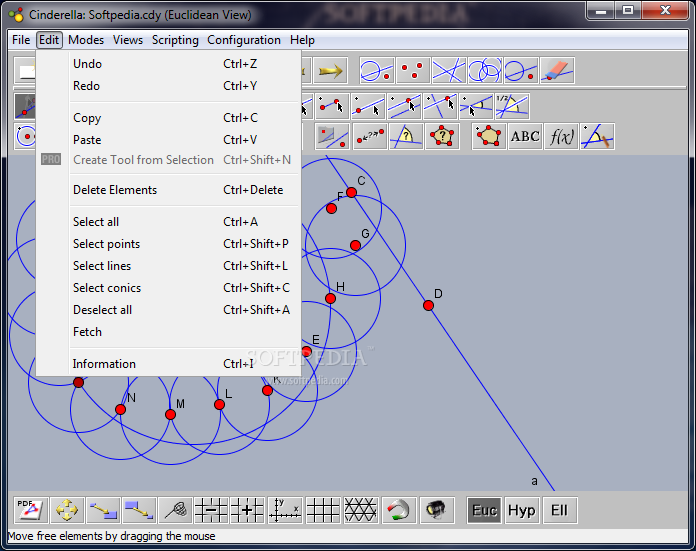Select the line through point tool
The height and width of the screenshot is (551, 696).
coord(368,106)
